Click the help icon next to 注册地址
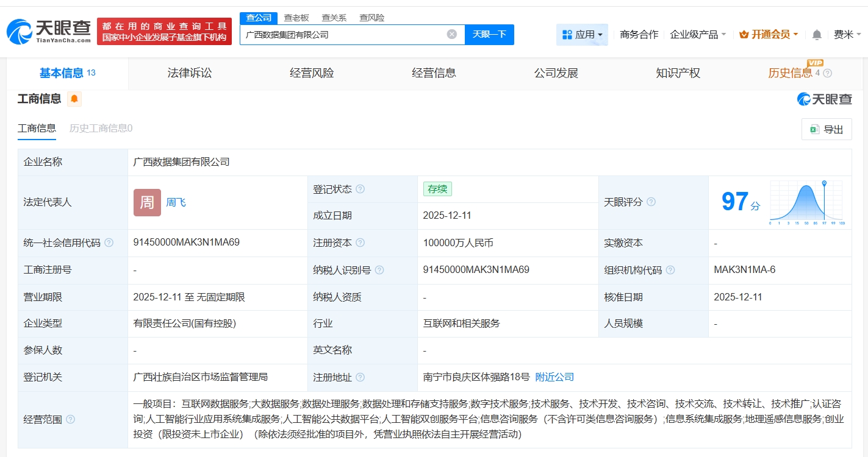Screen dimensions: 868x457 tap(360, 377)
